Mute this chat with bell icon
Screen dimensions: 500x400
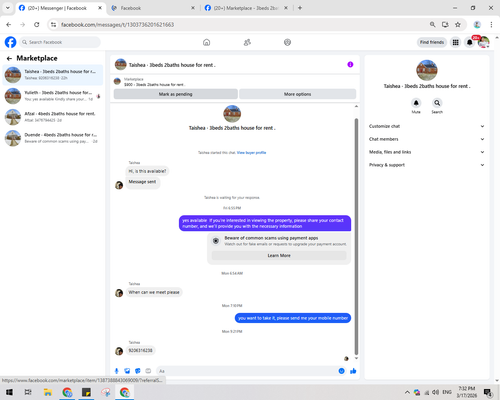click(416, 103)
